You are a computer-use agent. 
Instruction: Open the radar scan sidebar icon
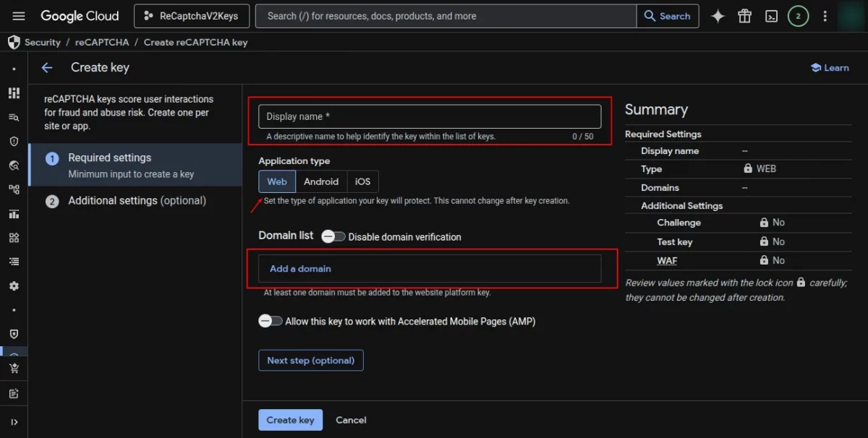click(14, 165)
